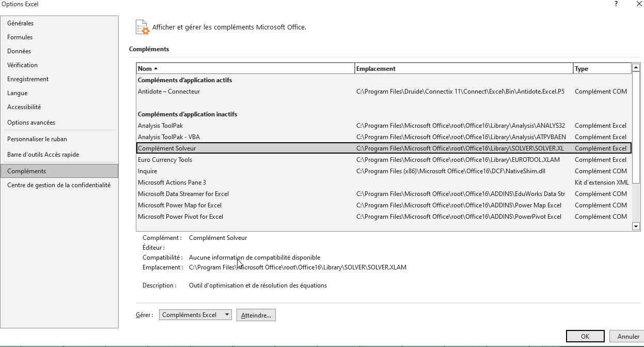This screenshot has height=347, width=644.
Task: Click the help question mark icon
Action: click(616, 4)
